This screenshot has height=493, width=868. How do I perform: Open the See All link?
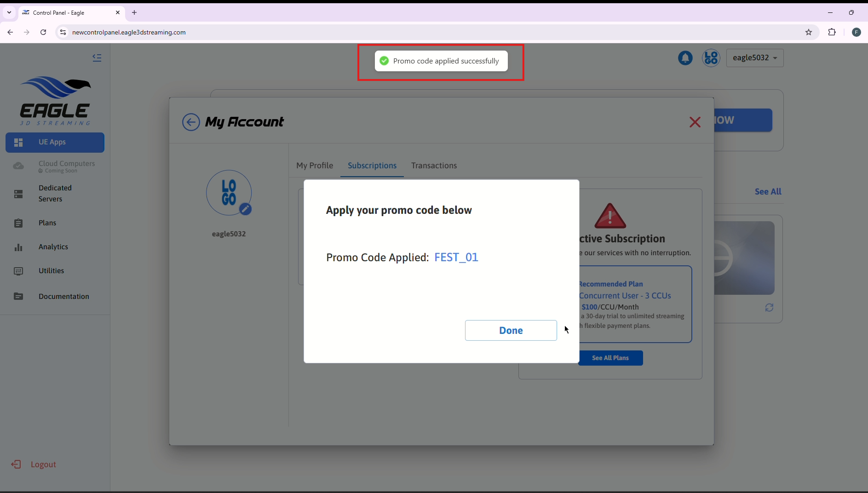coord(768,192)
